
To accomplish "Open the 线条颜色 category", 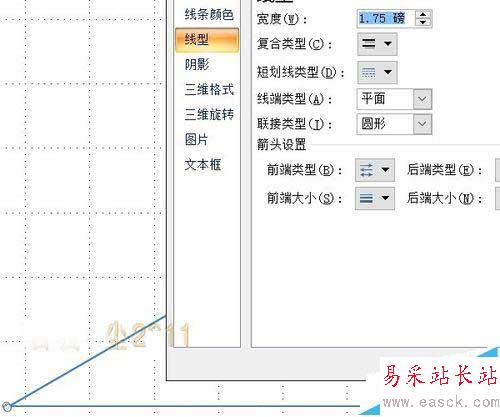I will 209,14.
